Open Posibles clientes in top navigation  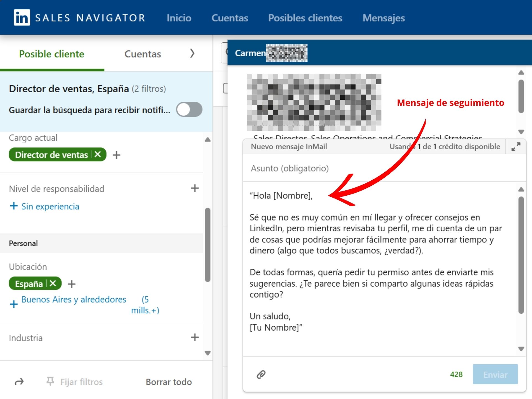(x=305, y=18)
